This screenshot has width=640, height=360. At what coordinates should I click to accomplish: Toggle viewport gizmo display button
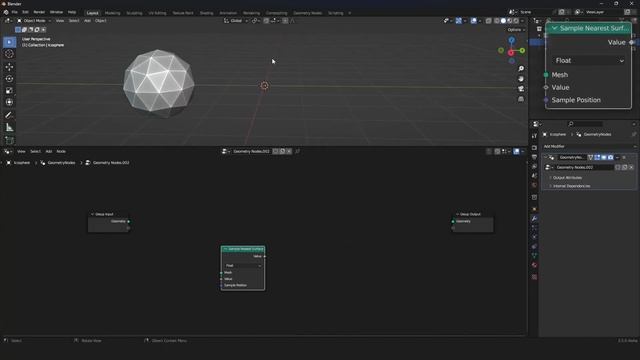[x=459, y=21]
